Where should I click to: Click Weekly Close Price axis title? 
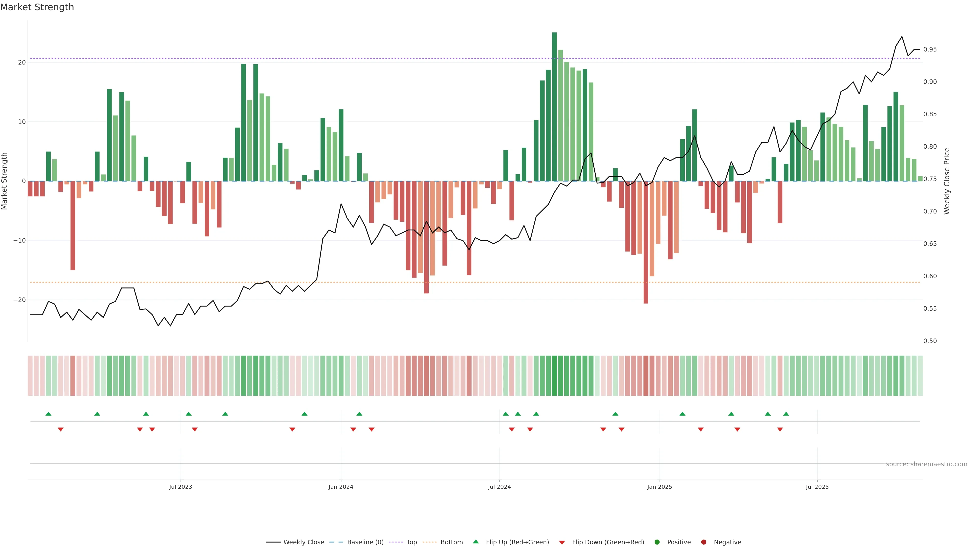[947, 181]
